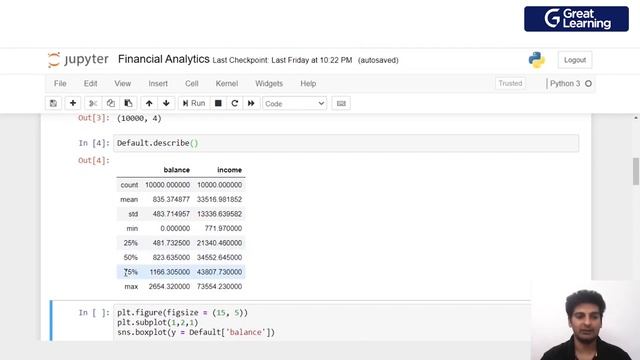This screenshot has height=360, width=640.
Task: Paste cells below icon
Action: [x=128, y=103]
